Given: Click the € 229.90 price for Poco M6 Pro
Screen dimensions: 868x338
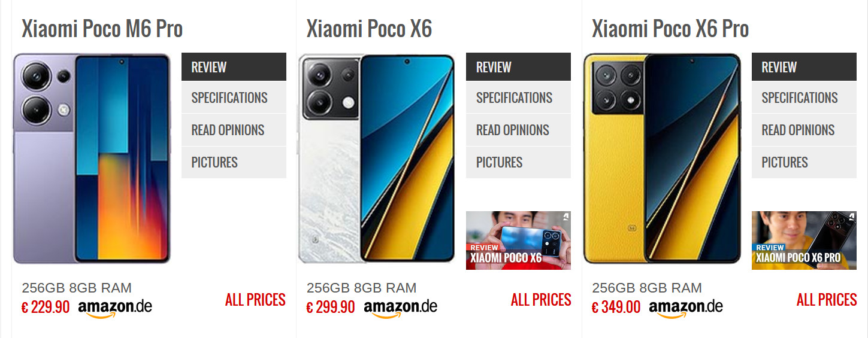Looking at the screenshot, I should (46, 307).
